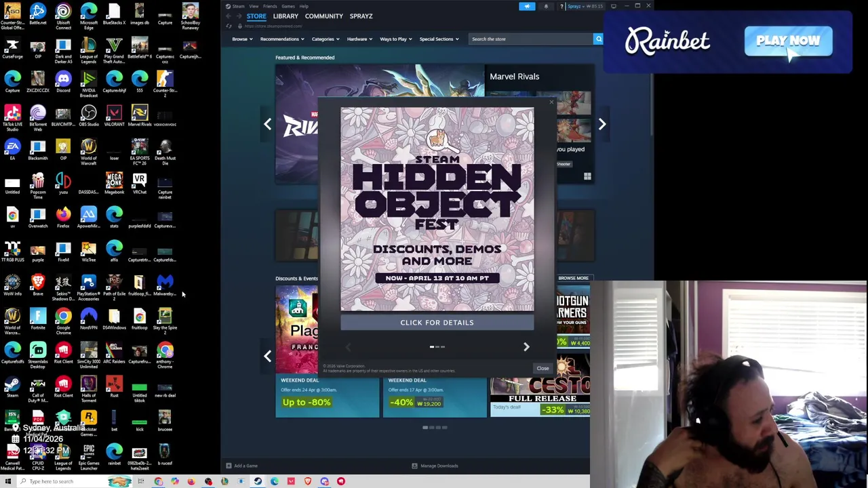This screenshot has height=488, width=868.
Task: Open the Task View taskbar icon
Action: point(141,481)
